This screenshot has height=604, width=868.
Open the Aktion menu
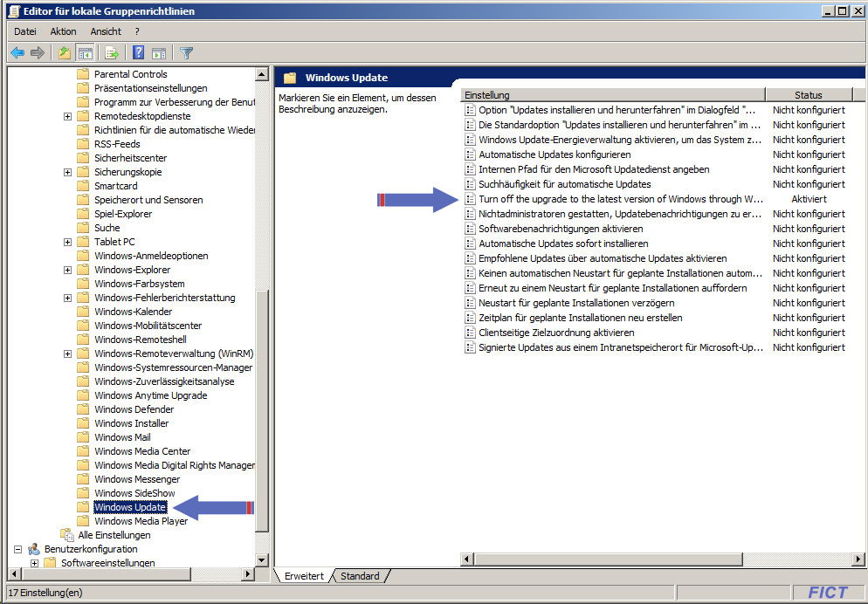click(x=63, y=31)
